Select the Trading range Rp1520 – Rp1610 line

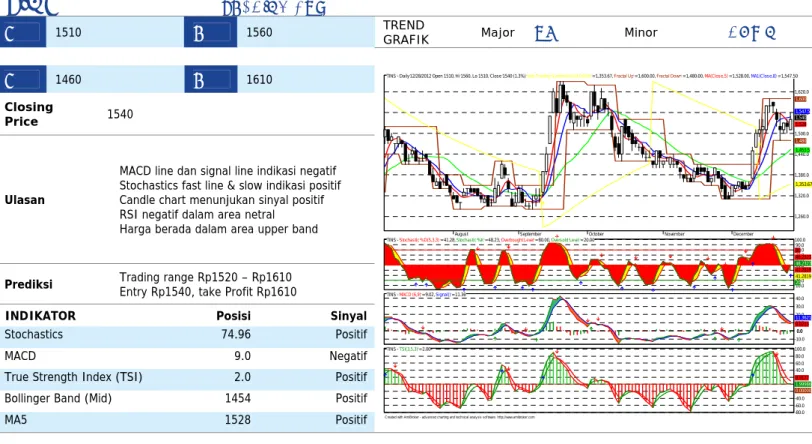click(205, 277)
